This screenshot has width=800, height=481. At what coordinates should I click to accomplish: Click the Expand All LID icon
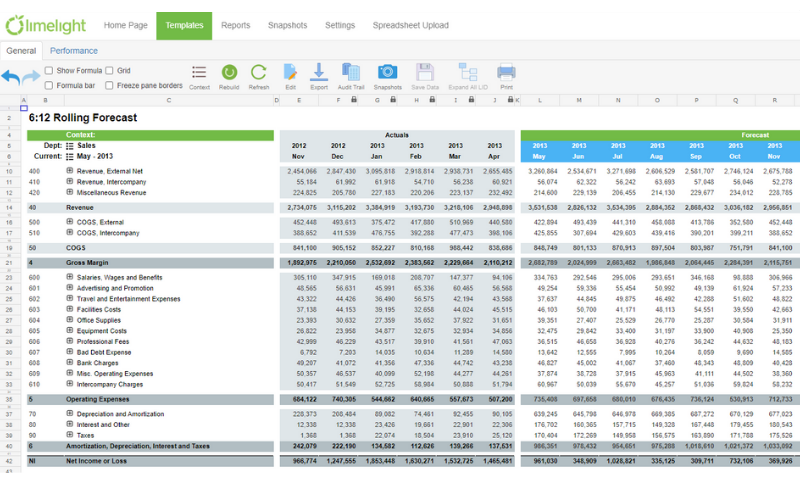[x=468, y=72]
